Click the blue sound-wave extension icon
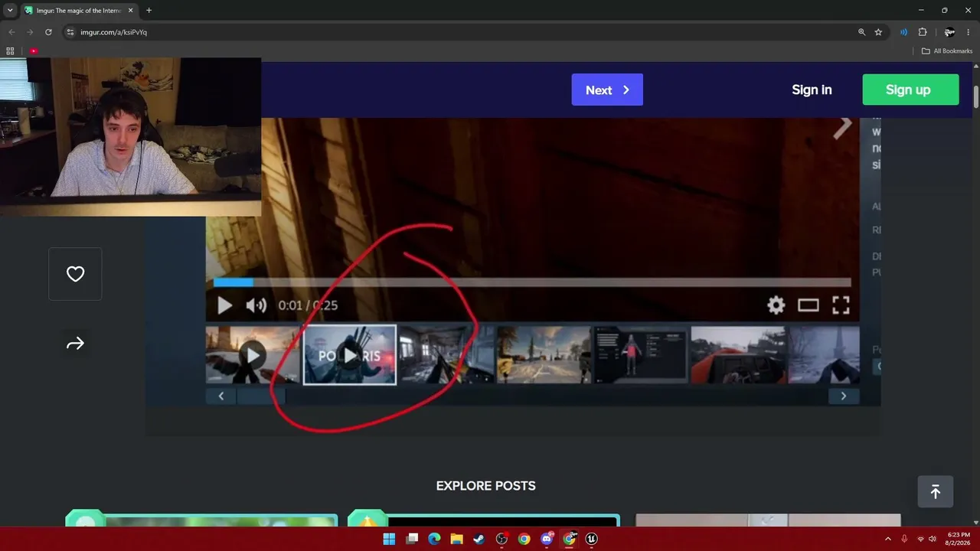 pos(904,32)
